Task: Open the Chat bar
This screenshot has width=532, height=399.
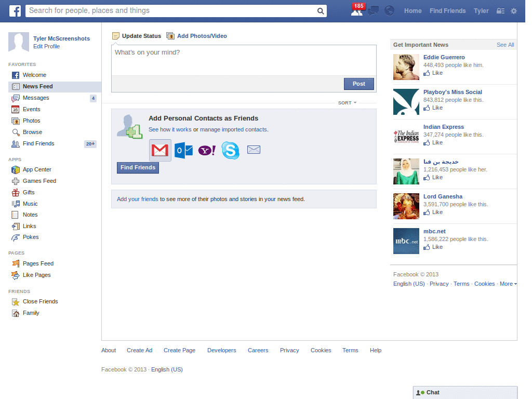Action: 465,393
